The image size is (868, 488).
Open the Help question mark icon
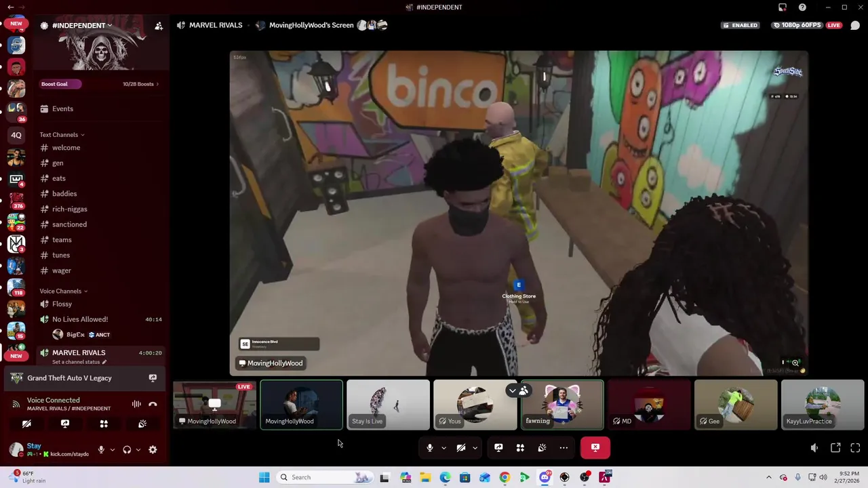(802, 7)
